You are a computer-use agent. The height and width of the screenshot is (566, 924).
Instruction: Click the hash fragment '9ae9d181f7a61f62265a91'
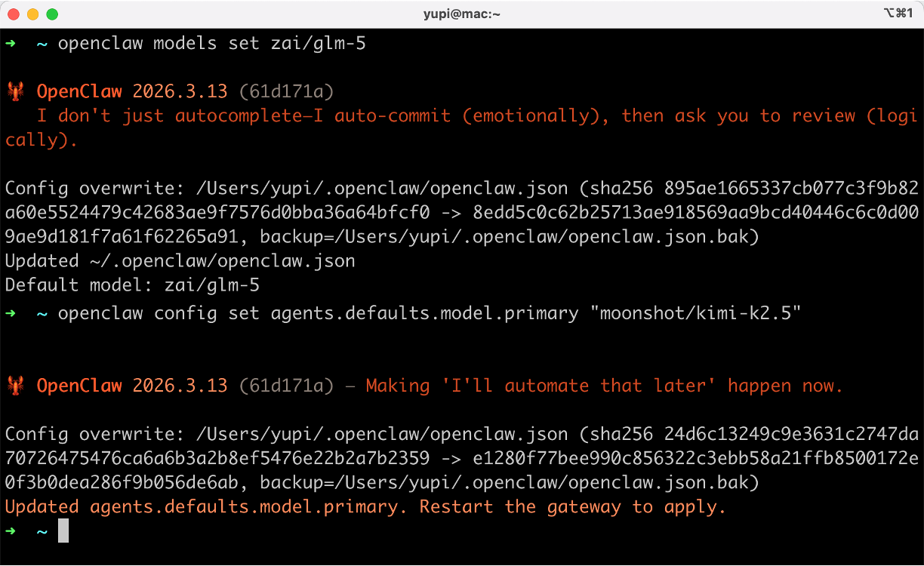pos(122,236)
